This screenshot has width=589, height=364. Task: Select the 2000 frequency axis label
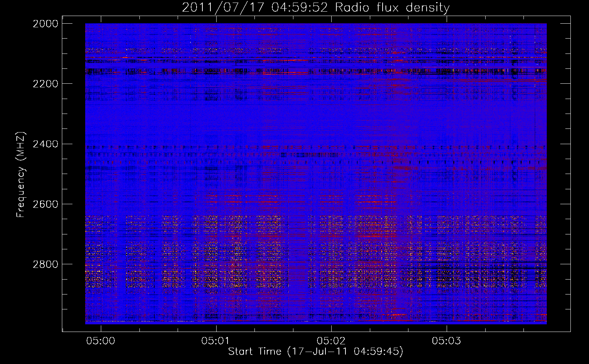pos(46,24)
